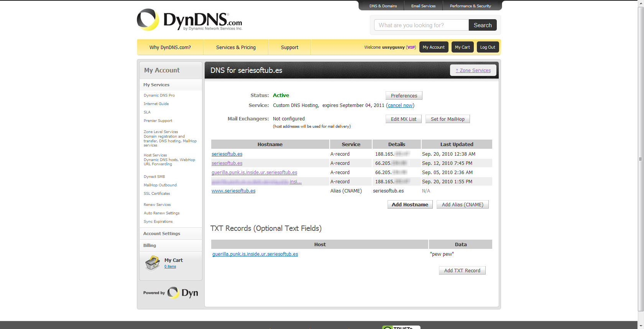Open seriesoftub.es record updated Sep. 12
Image resolution: width=644 pixels, height=329 pixels.
point(227,163)
